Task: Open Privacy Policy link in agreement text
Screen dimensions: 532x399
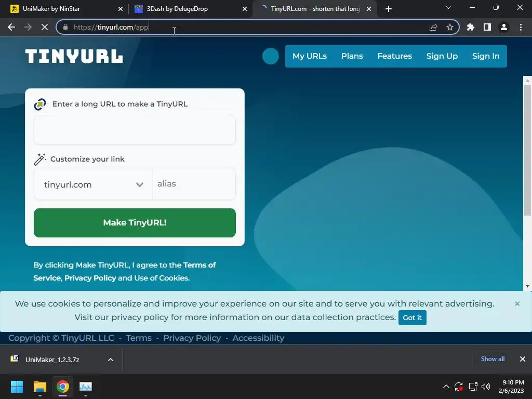Action: coord(90,278)
